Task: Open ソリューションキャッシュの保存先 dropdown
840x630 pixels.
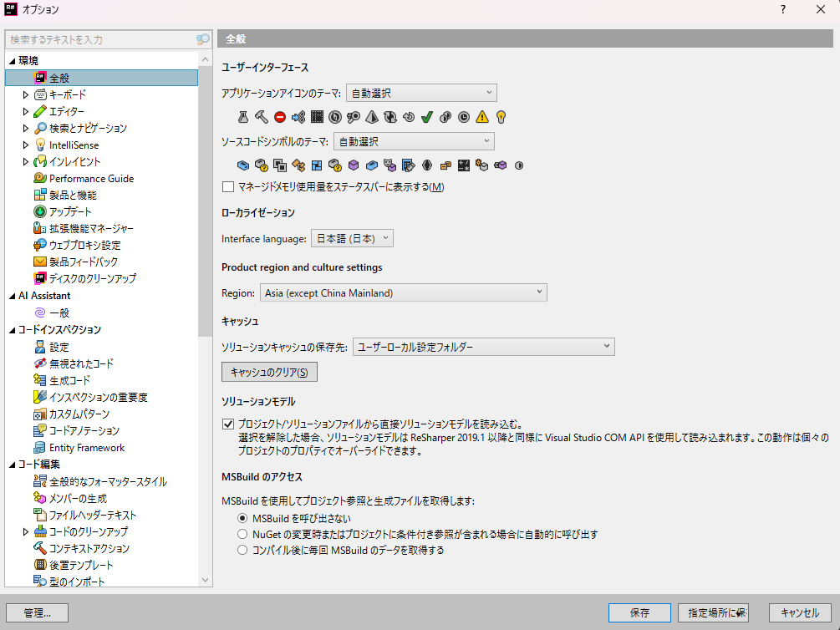Action: click(x=484, y=347)
